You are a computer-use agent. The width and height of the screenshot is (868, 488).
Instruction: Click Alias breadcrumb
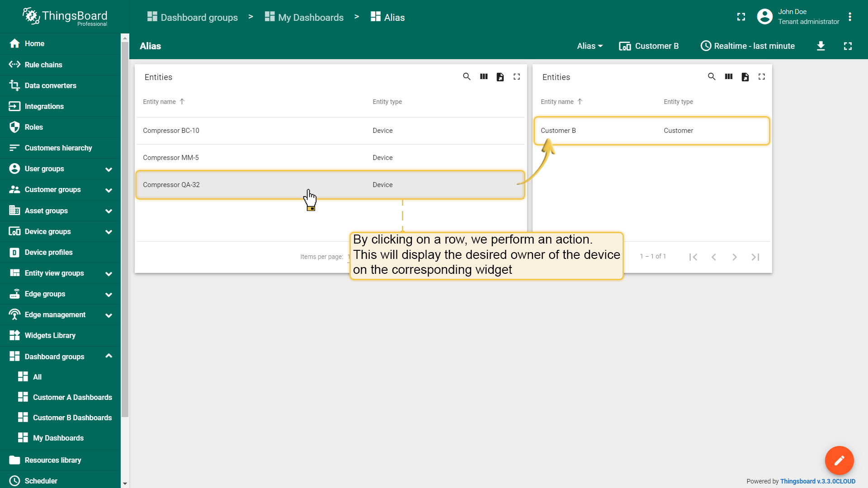(x=387, y=17)
